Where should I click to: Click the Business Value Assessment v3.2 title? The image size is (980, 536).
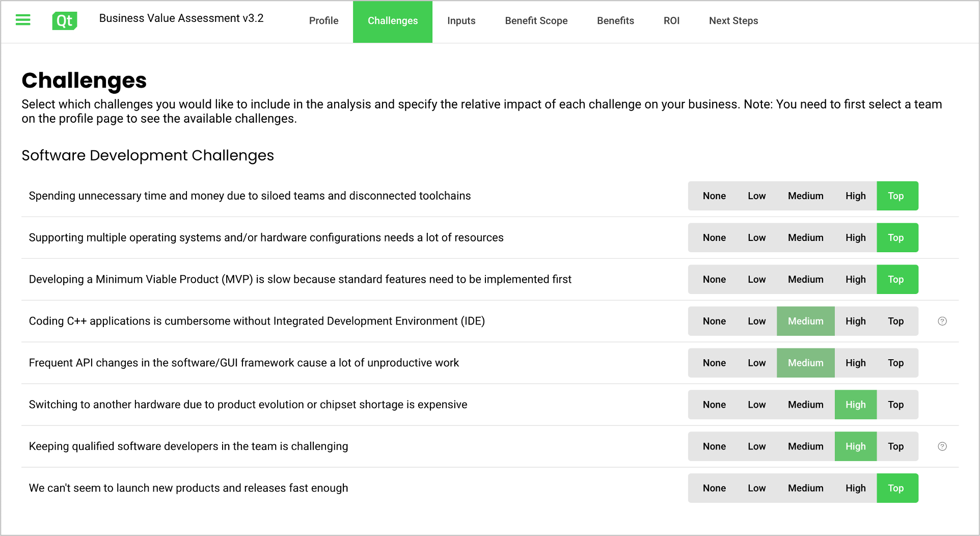pos(181,18)
